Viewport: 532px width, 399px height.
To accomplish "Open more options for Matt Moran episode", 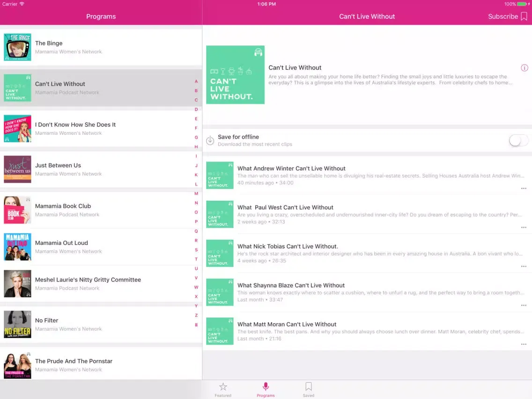I will pos(524,344).
